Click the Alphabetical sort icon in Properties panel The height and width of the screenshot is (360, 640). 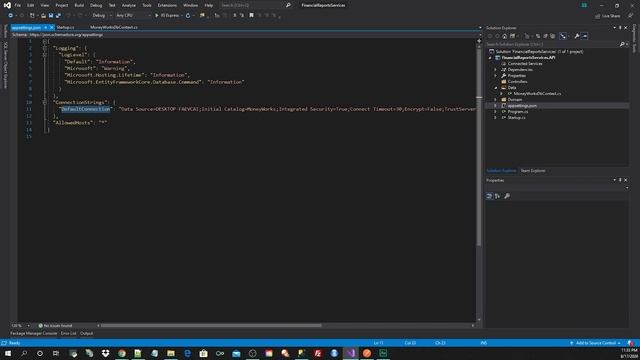[497, 196]
